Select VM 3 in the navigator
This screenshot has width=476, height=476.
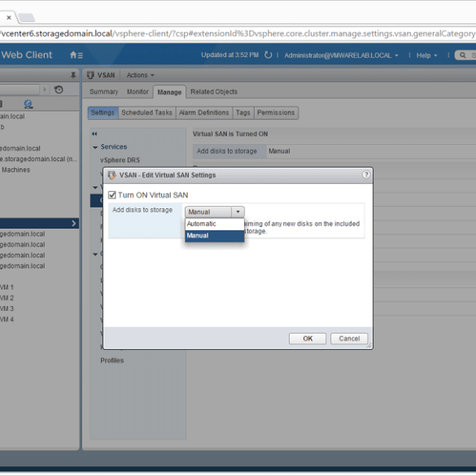(7, 308)
